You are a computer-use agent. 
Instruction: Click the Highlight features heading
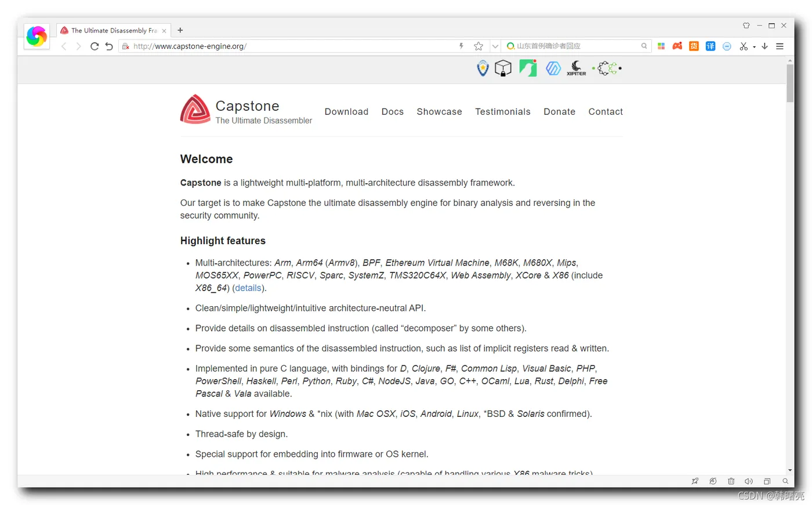coord(223,241)
